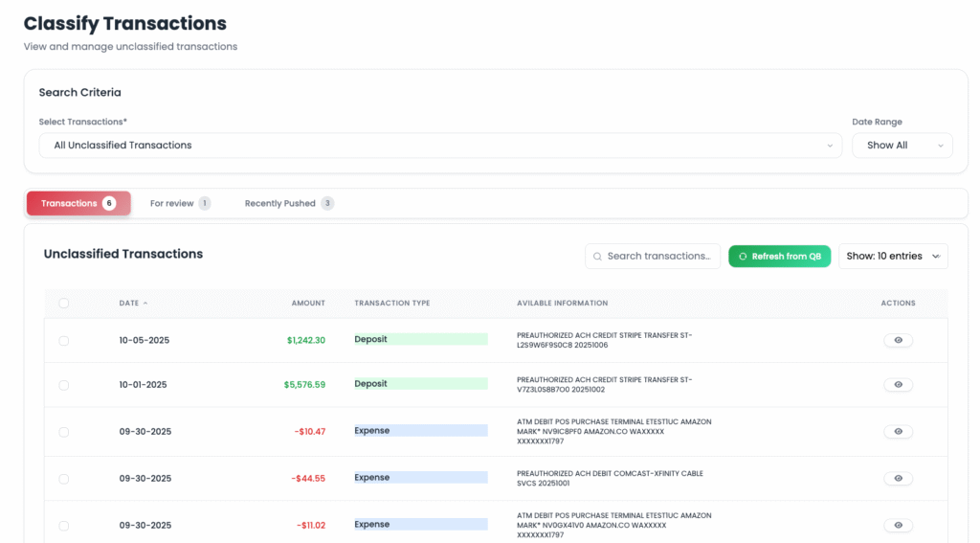Click eye icon for Comcast Xfinity expense
Screen dimensions: 980x543
pyautogui.click(x=897, y=478)
